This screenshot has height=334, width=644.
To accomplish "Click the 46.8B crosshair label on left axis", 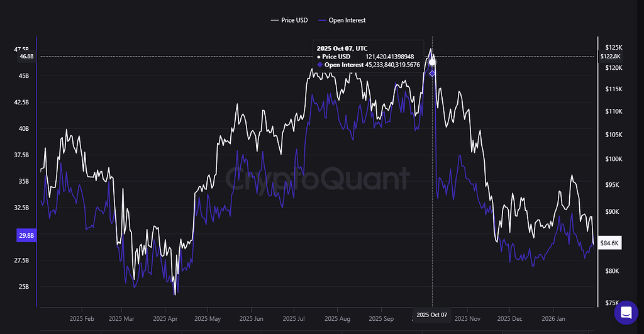I will (x=26, y=57).
